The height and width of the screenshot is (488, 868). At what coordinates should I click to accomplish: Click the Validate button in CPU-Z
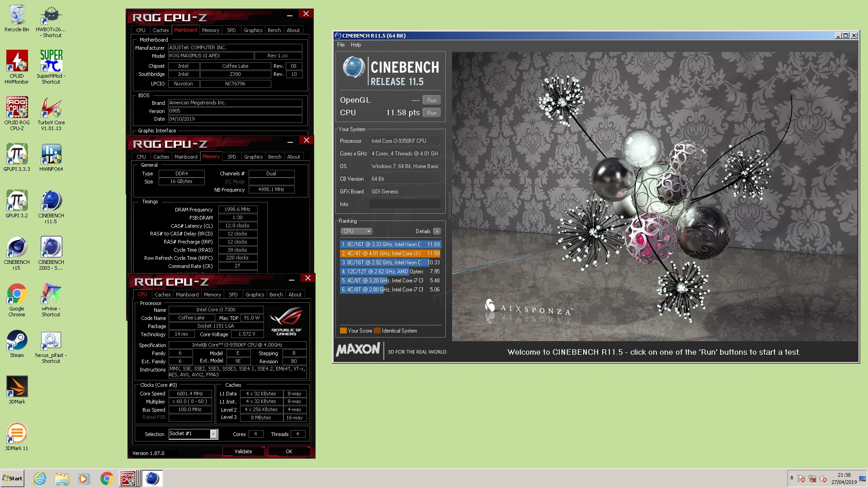(x=243, y=451)
